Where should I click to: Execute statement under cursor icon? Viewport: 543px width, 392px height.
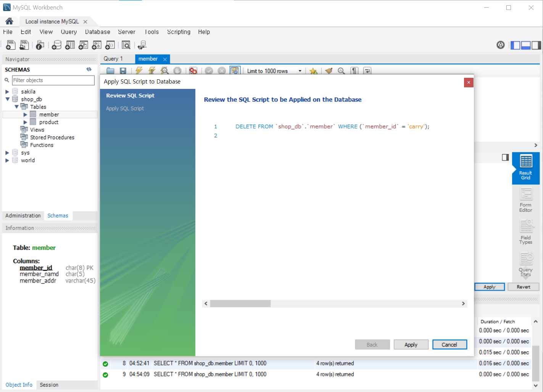point(152,71)
